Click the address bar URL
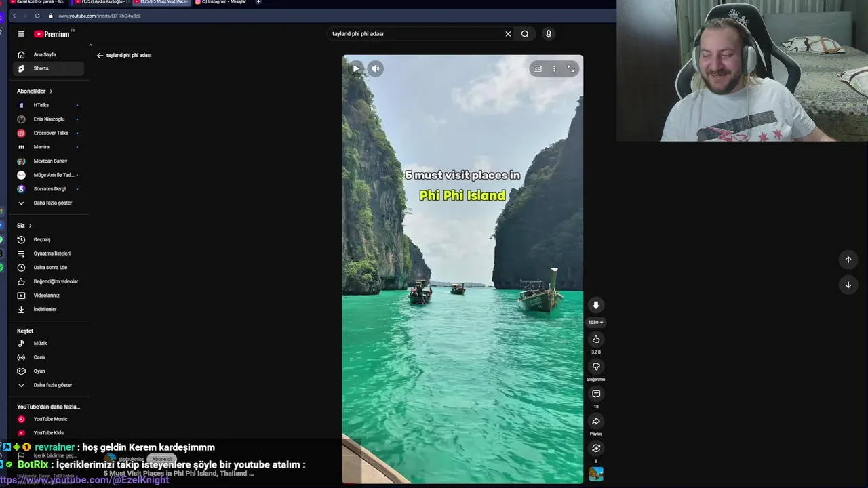The height and width of the screenshot is (488, 868). click(100, 16)
